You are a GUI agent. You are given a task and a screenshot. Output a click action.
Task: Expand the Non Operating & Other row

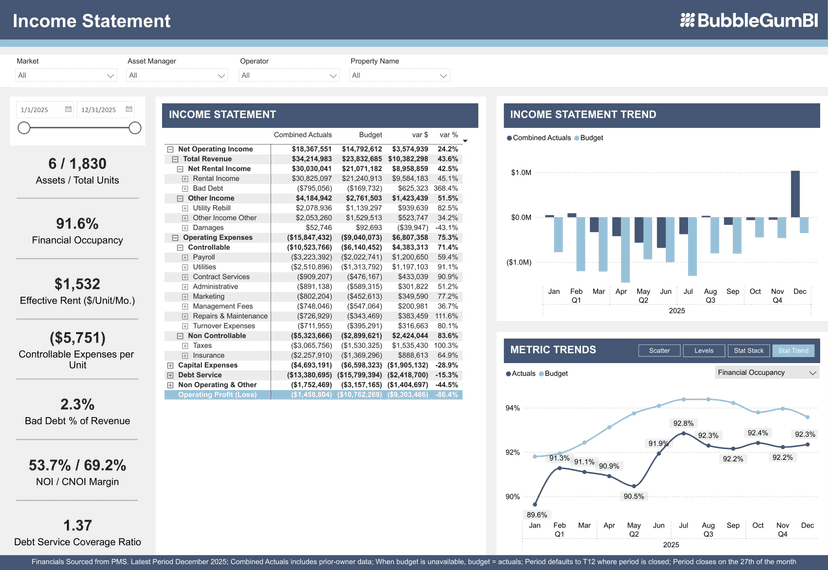click(170, 385)
